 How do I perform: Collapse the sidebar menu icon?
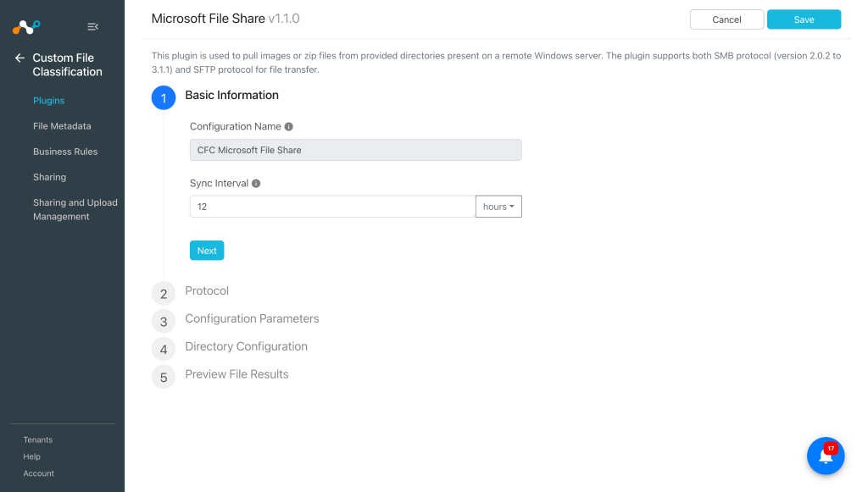(93, 26)
